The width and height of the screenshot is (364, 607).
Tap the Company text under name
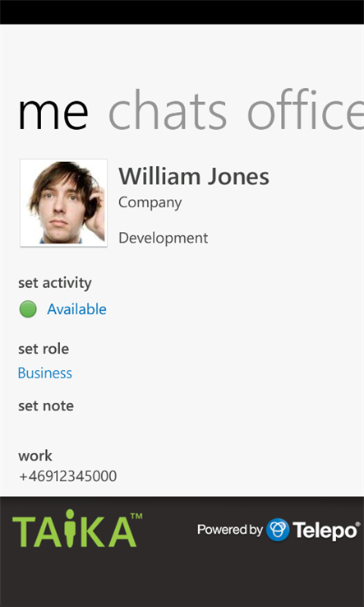150,202
